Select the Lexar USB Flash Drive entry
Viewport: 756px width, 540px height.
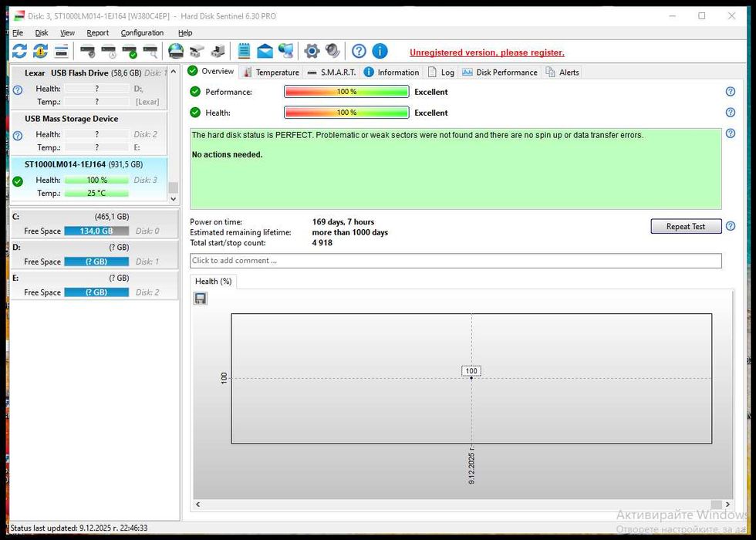[89, 88]
